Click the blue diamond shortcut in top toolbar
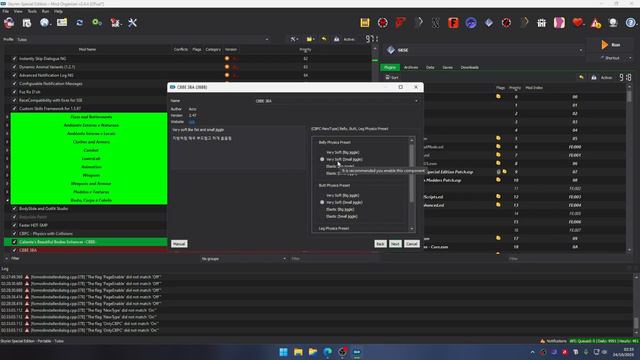 tap(489, 23)
